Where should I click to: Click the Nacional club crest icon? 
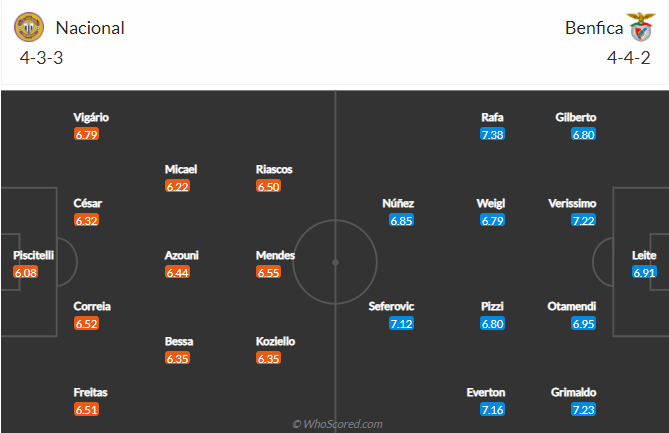click(29, 27)
